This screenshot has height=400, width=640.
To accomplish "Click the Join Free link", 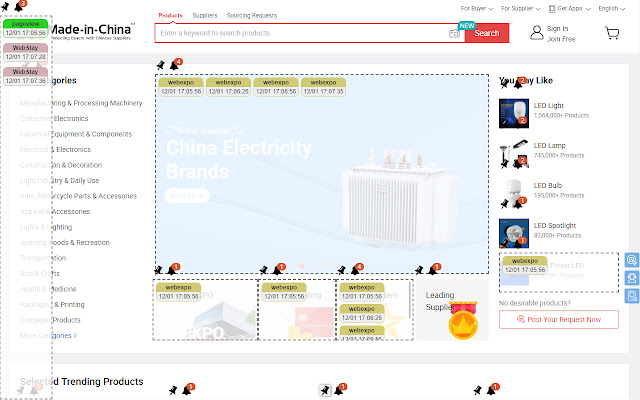I will [x=561, y=39].
